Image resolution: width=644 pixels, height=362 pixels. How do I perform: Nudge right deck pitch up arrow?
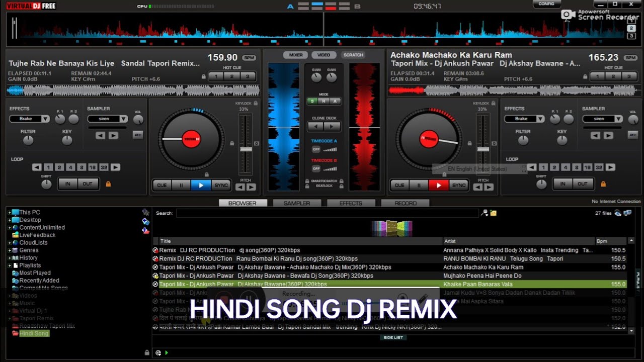[488, 187]
